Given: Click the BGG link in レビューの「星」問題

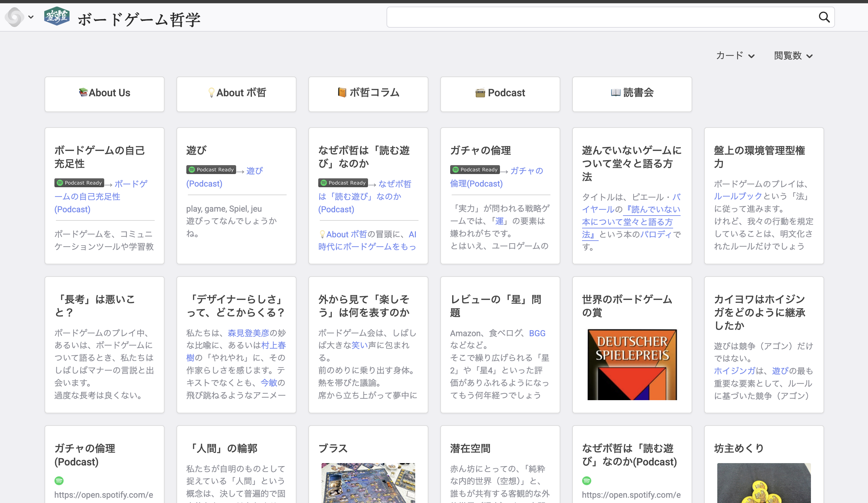Looking at the screenshot, I should point(537,333).
